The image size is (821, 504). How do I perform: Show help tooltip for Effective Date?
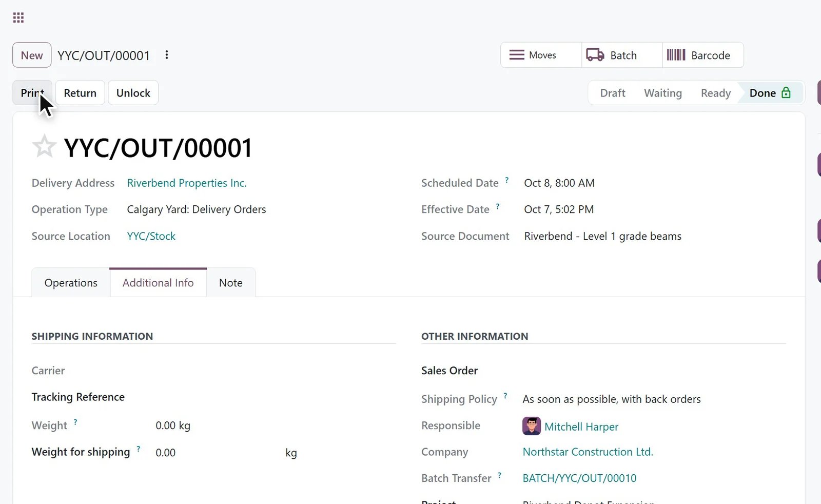pos(498,206)
